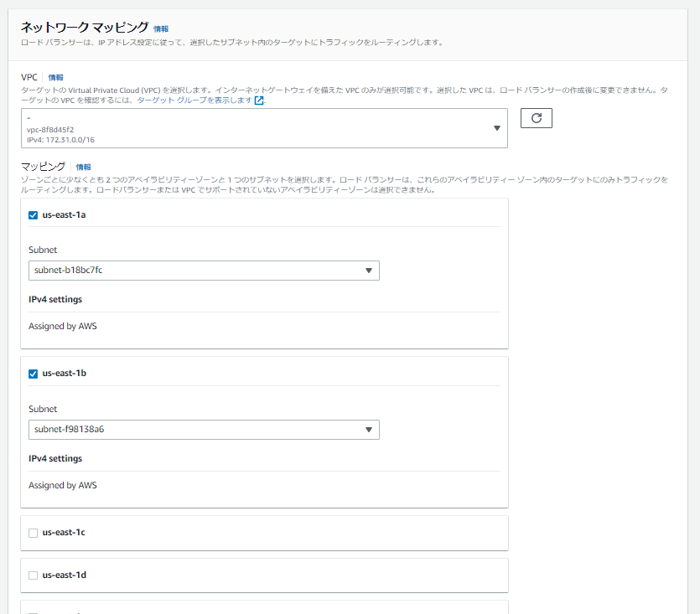Viewport: 700px width, 614px height.
Task: Click Assigned by AWS text under us-east-1b
Action: 63,486
